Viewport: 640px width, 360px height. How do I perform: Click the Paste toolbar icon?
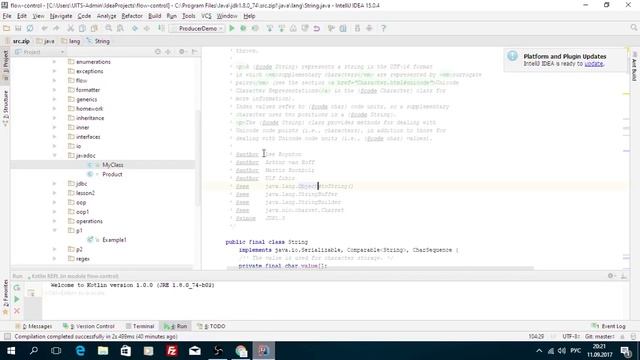(94, 28)
